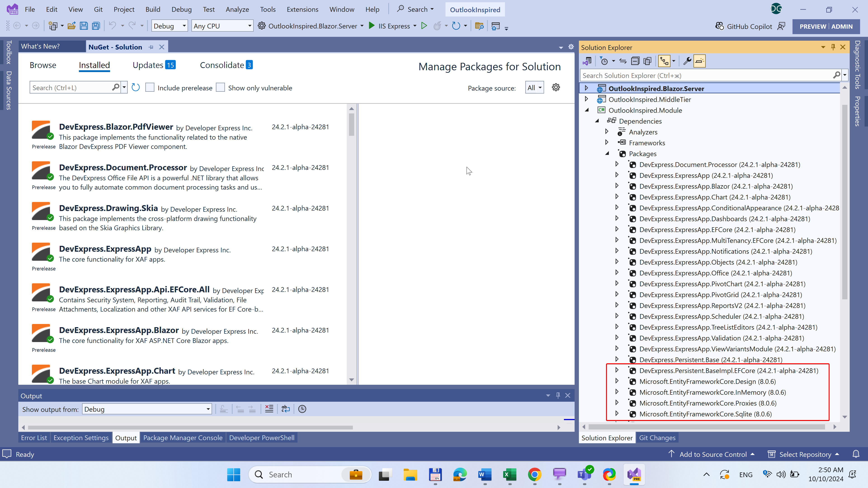Switch to the Git Changes tab

coord(657,437)
